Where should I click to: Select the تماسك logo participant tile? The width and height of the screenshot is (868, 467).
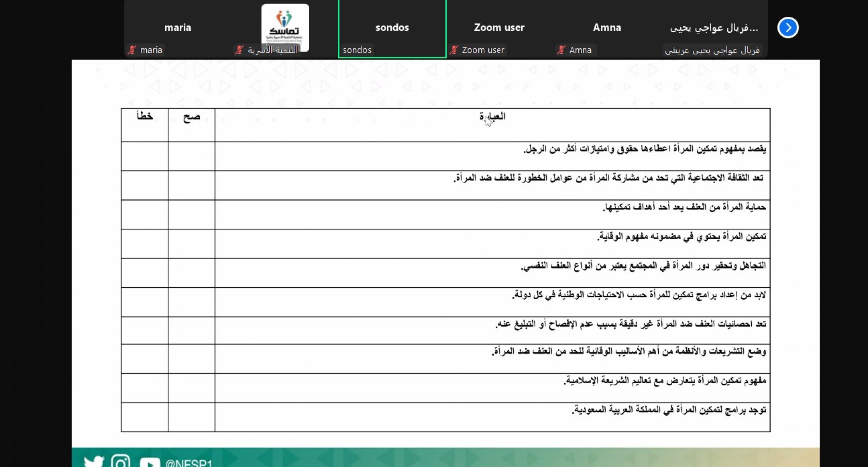click(285, 29)
